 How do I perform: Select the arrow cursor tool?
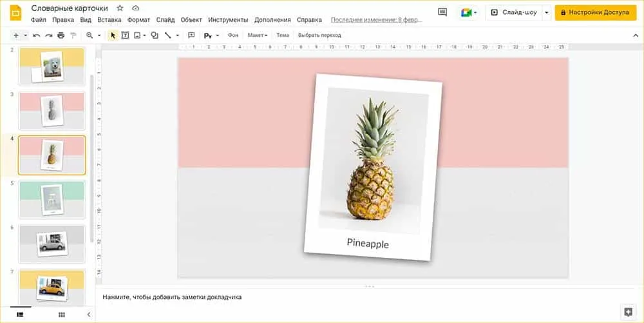(x=113, y=35)
